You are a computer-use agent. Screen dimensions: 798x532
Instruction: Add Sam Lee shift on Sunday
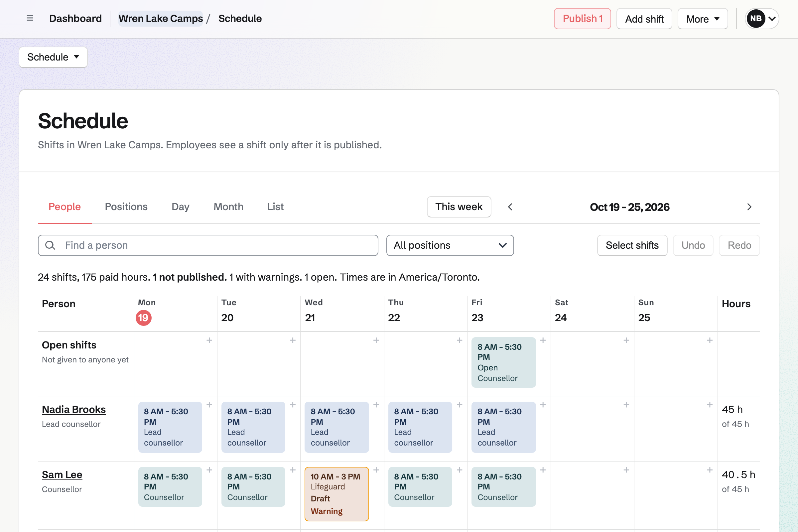tap(710, 470)
